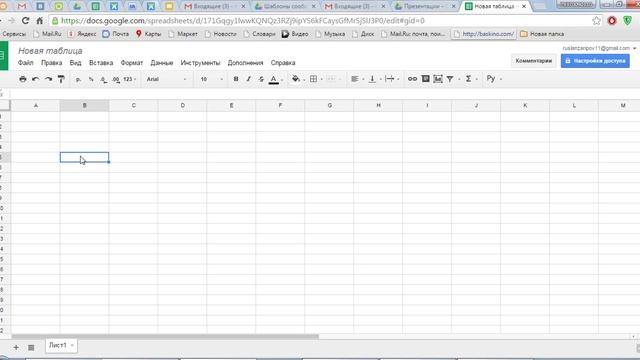Undo the last action
Screen dimensions: 640x360
pos(36,79)
